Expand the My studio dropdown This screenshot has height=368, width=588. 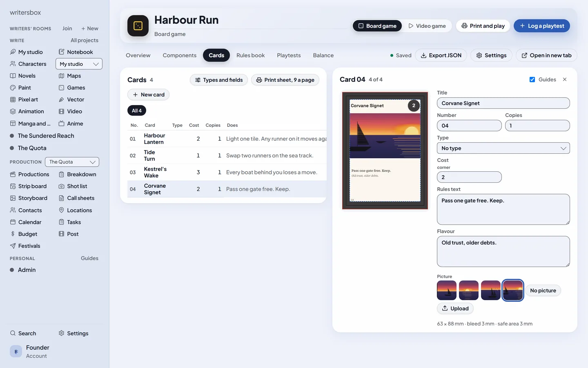[79, 64]
